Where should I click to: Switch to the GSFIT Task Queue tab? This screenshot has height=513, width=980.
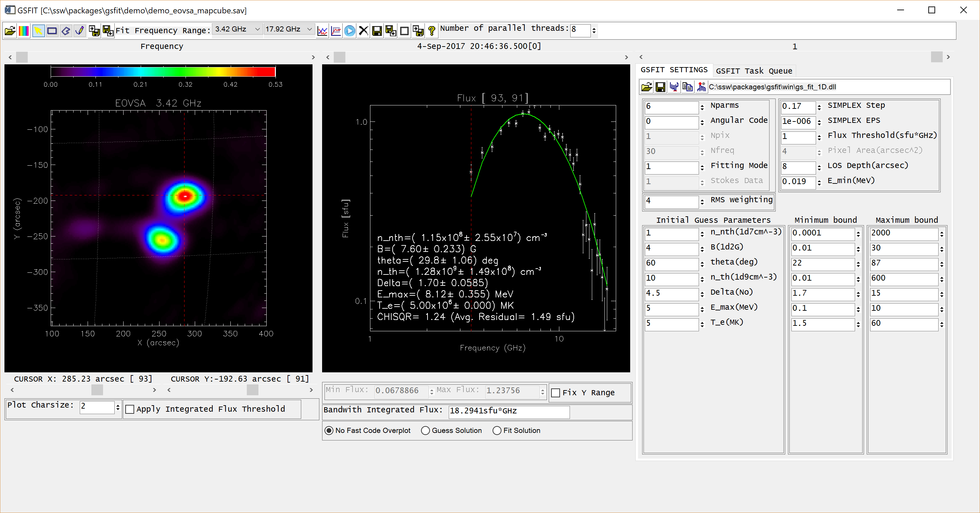pos(754,71)
